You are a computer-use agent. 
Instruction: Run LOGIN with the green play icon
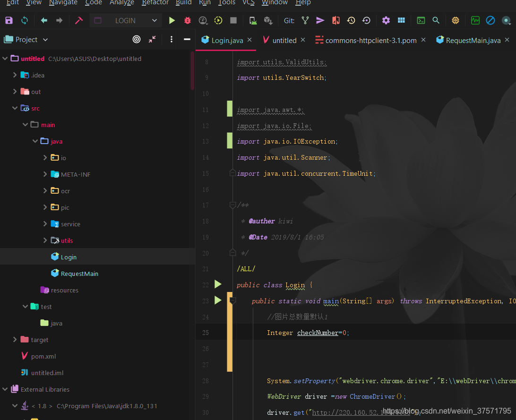click(x=172, y=20)
